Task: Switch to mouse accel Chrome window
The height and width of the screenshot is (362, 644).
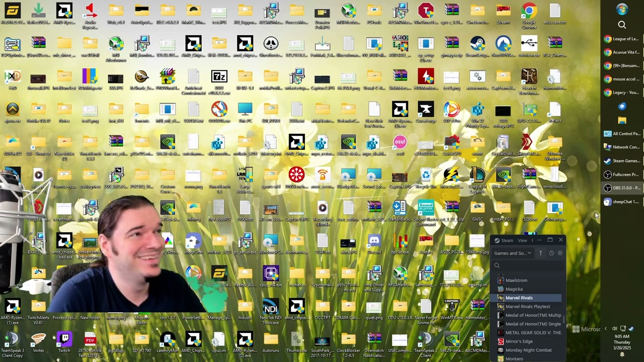Action: [x=622, y=79]
